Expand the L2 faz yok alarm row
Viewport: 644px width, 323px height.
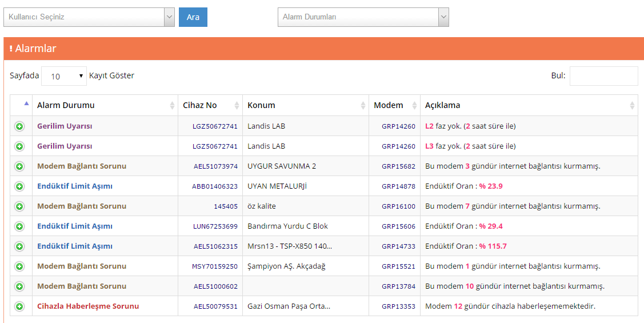[19, 126]
